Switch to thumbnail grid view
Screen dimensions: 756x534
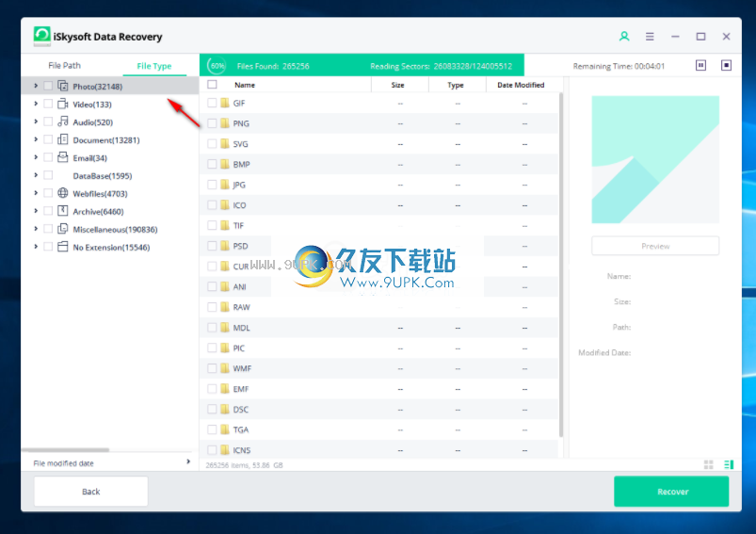(x=708, y=464)
